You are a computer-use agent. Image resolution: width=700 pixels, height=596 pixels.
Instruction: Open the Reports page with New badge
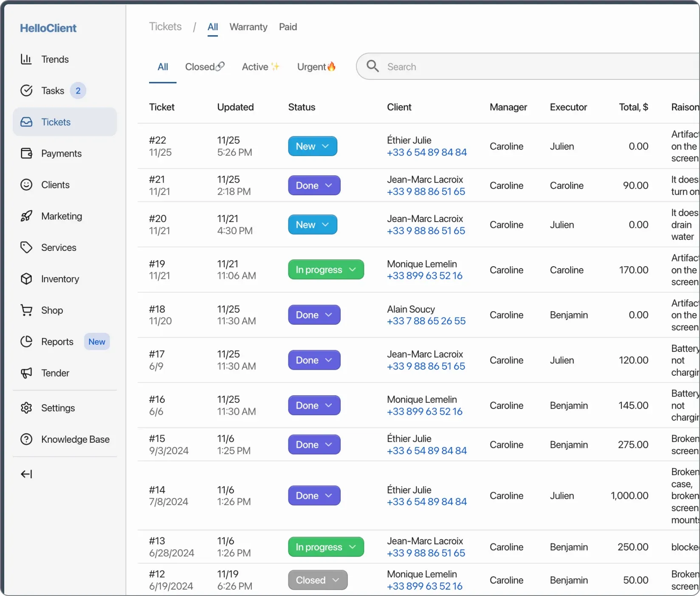(x=58, y=342)
